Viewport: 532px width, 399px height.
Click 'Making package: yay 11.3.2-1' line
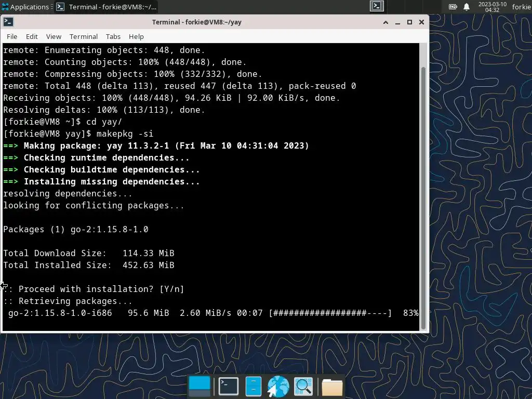[x=156, y=145]
